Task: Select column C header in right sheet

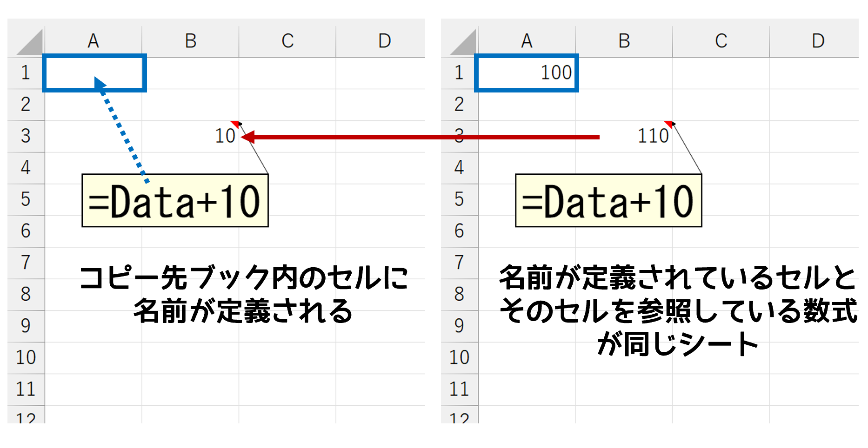Action: coord(721,41)
